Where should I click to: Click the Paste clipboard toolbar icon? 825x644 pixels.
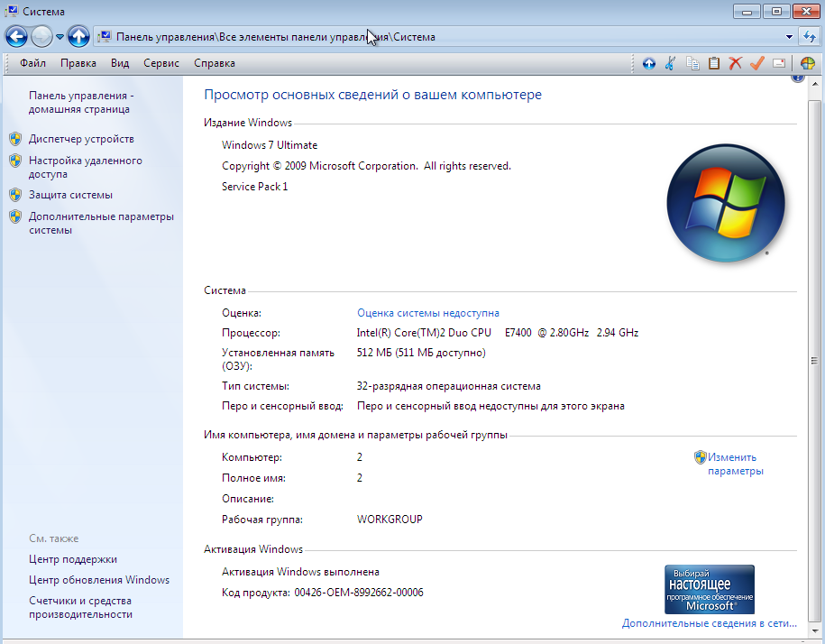tap(713, 64)
